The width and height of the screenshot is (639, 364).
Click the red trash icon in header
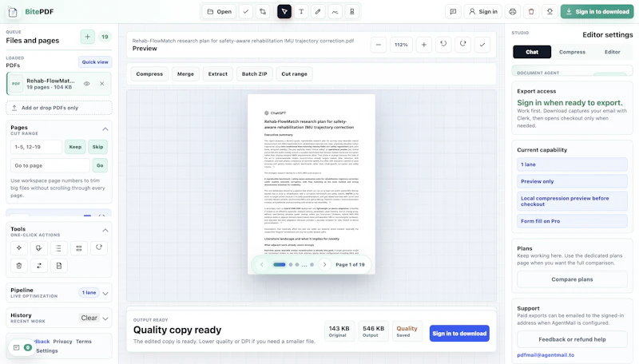pos(531,12)
